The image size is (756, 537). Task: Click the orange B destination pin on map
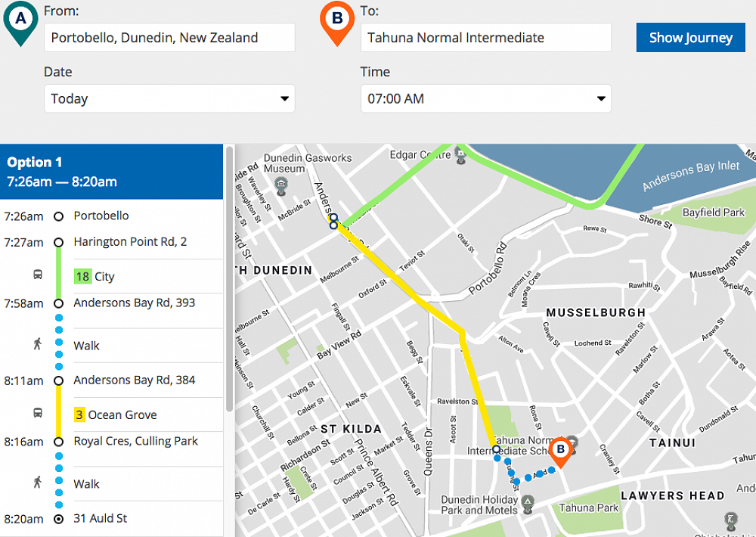[x=560, y=449]
